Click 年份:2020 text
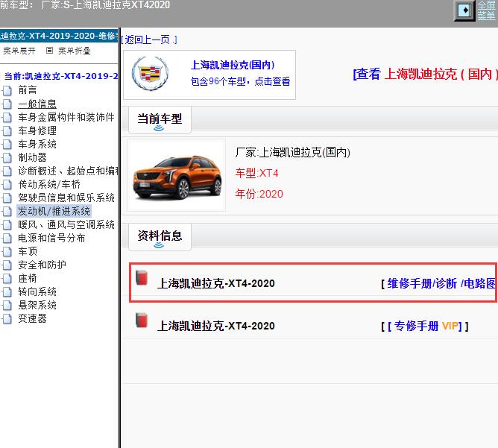 (259, 194)
